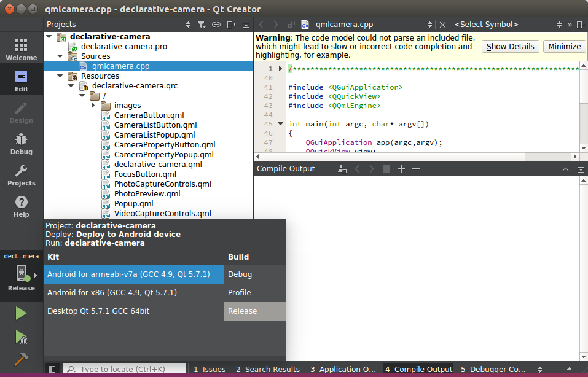Cancel build with the stop icon
Image resolution: width=588 pixels, height=377 pixels.
[x=386, y=169]
